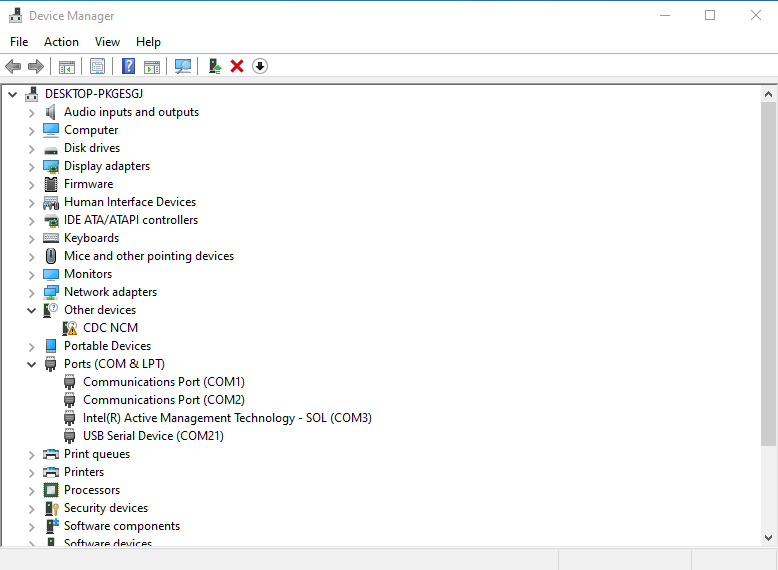This screenshot has width=778, height=570.
Task: Select Communications Port (COM2)
Action: click(164, 400)
